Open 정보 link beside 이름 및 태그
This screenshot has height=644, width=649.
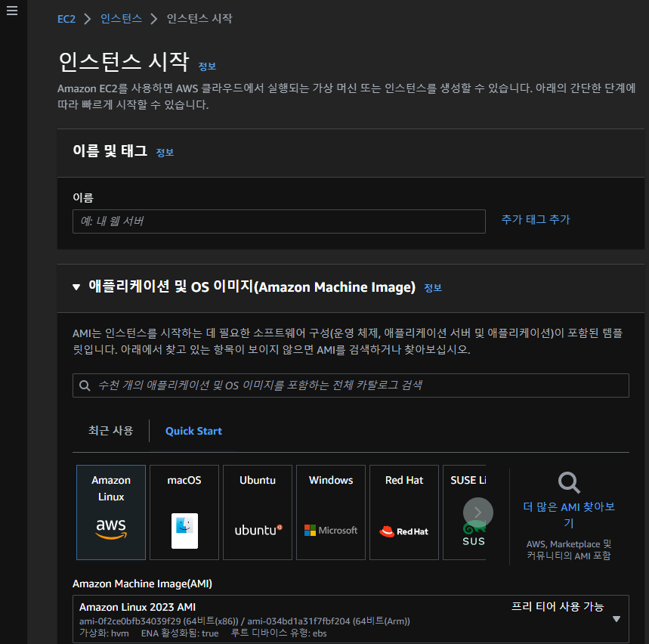point(165,153)
